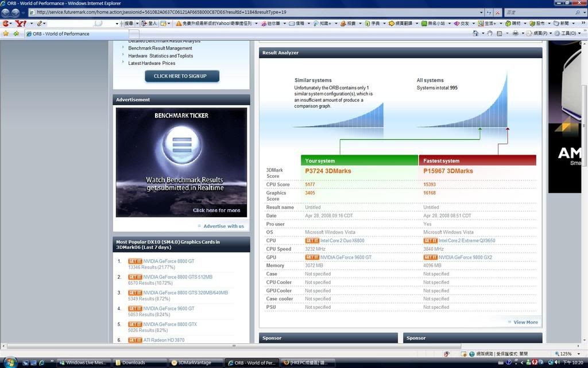This screenshot has height=368, width=588.
Task: Click the horizontal scrollbar at the page bottom
Action: coord(233,346)
